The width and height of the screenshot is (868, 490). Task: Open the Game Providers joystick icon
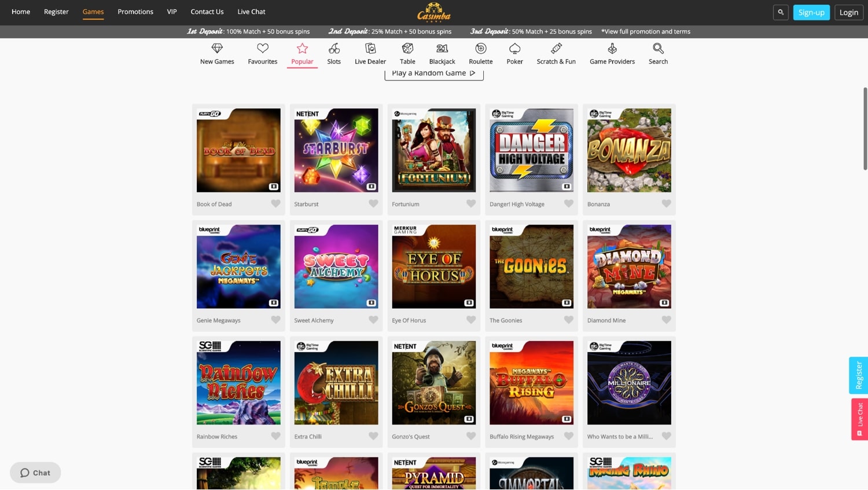612,49
